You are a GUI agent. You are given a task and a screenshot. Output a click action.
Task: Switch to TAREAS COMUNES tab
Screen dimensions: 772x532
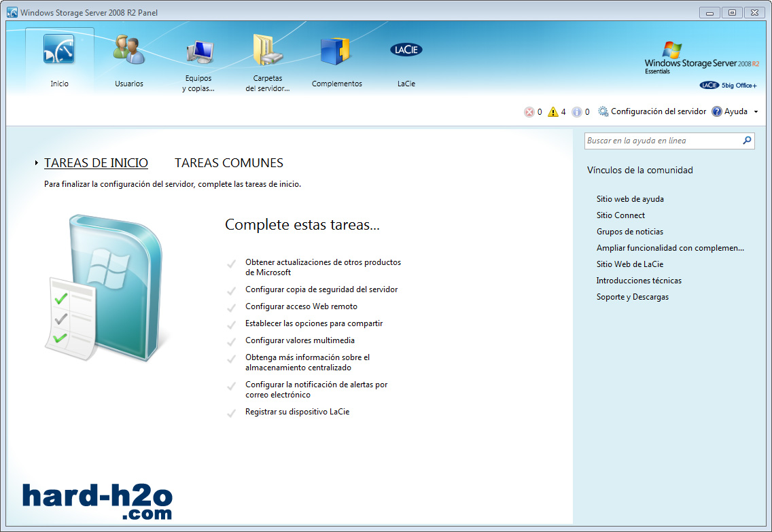(x=229, y=163)
